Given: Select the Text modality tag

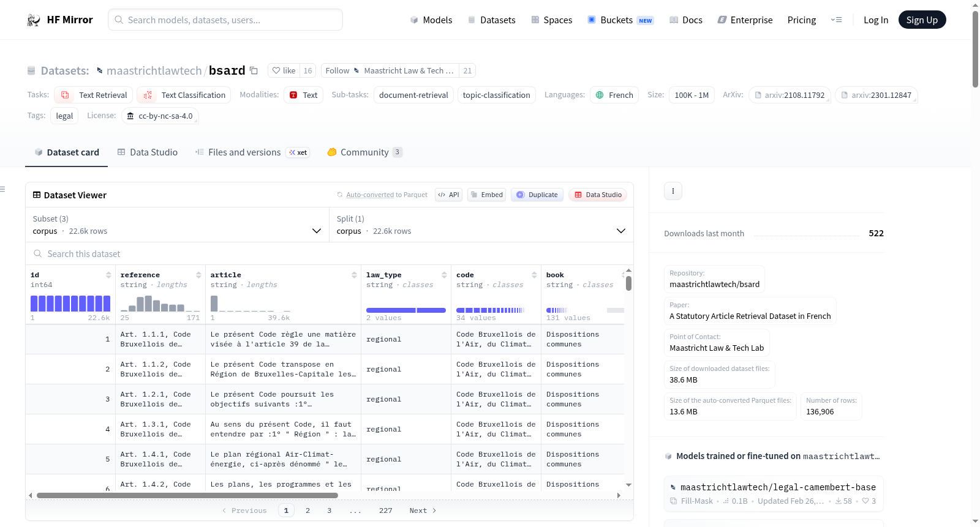Looking at the screenshot, I should pyautogui.click(x=304, y=95).
